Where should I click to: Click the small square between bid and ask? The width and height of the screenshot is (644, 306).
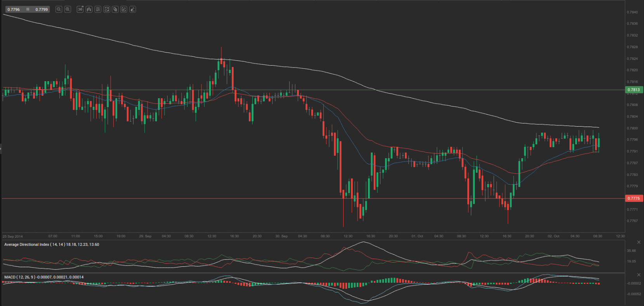point(28,9)
